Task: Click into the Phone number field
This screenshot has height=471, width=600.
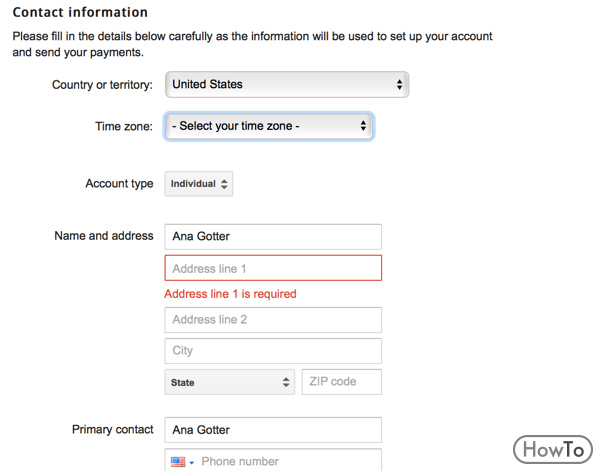Action: point(289,461)
